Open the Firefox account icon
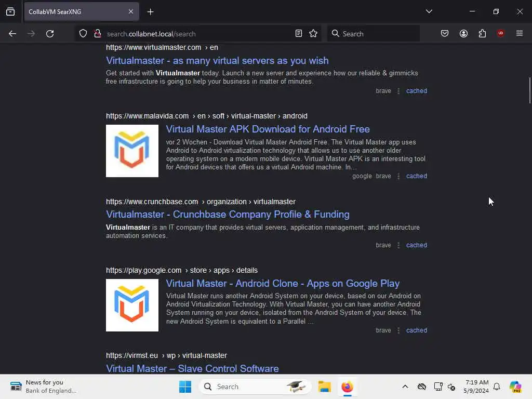Viewport: 532px width, 399px height. point(463,34)
